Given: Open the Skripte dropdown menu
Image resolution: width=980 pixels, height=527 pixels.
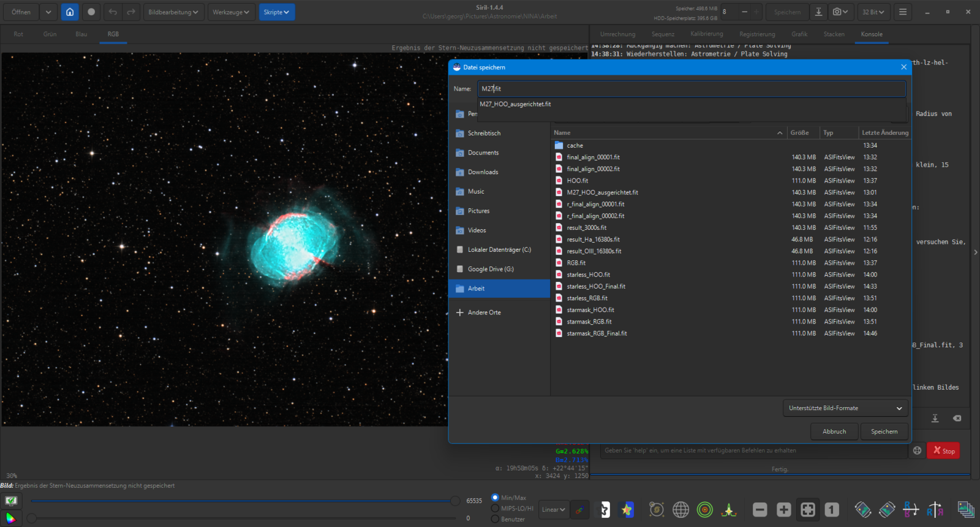Looking at the screenshot, I should tap(276, 12).
